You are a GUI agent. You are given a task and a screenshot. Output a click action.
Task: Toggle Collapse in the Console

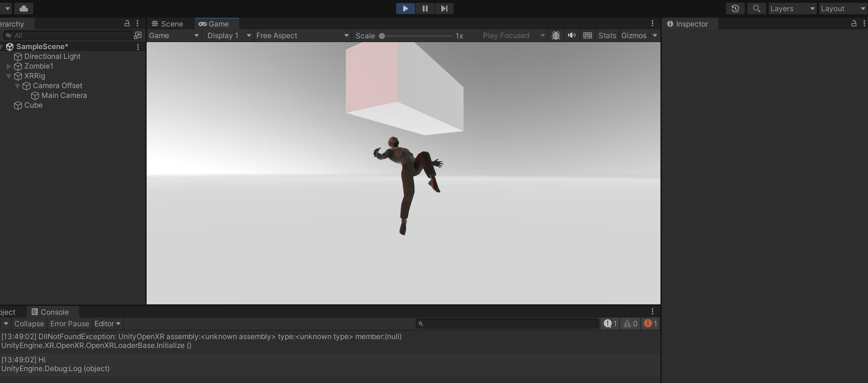tap(29, 324)
